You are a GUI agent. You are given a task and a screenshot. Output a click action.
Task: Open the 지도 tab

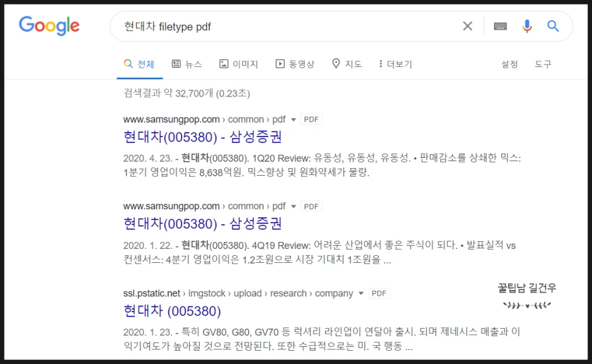click(x=347, y=64)
